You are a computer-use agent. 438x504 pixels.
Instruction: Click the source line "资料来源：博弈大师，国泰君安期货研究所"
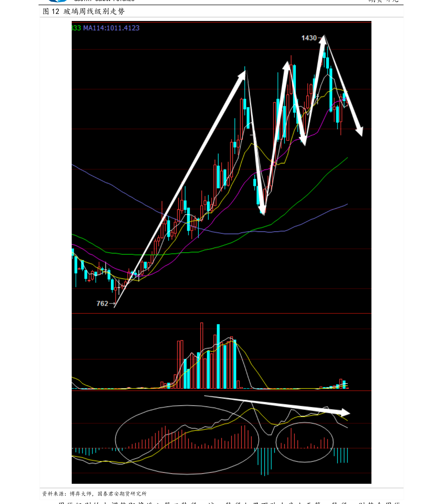[95, 494]
